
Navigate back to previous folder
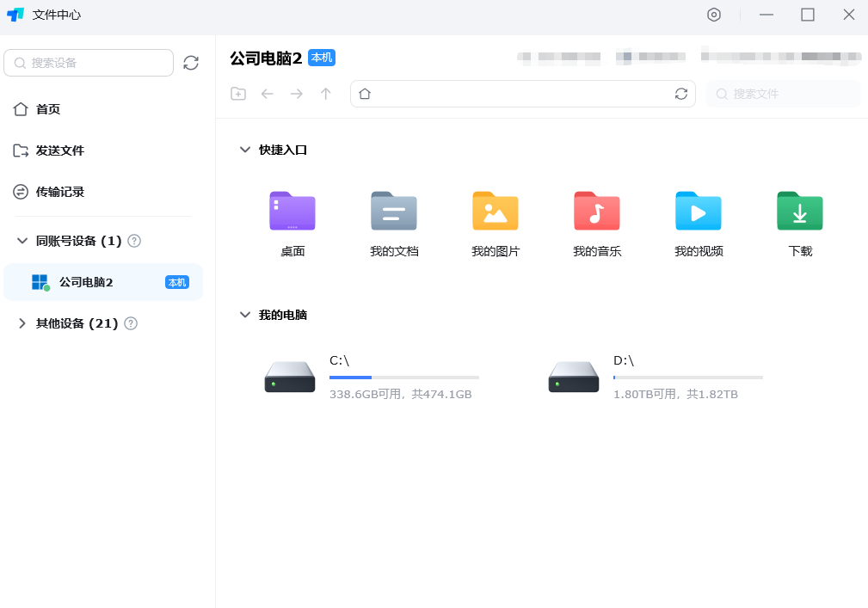pyautogui.click(x=268, y=94)
